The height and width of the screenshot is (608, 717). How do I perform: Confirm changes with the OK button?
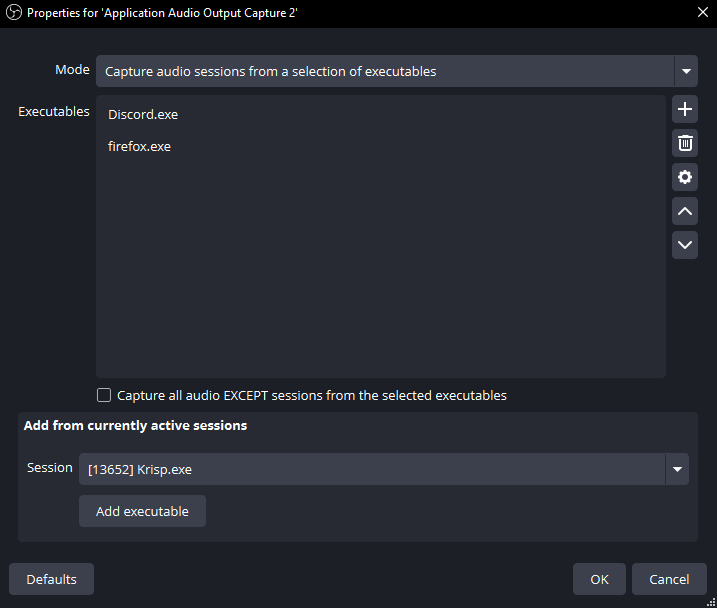(x=599, y=579)
